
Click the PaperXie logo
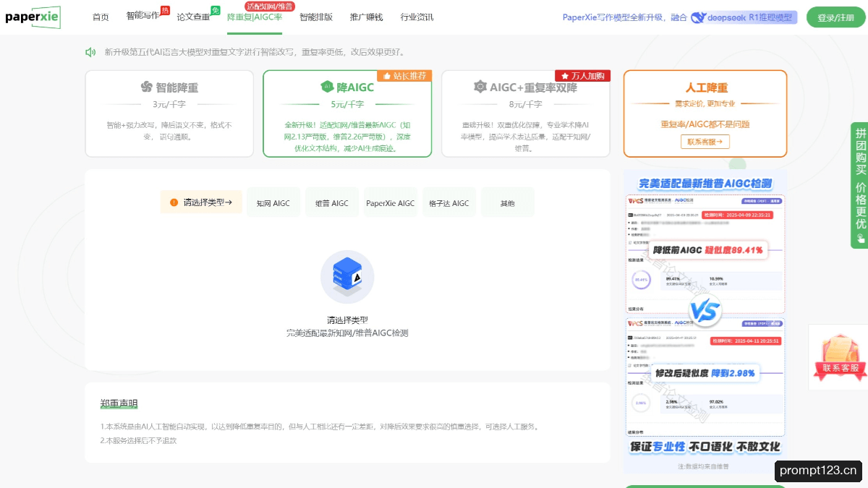pyautogui.click(x=32, y=17)
